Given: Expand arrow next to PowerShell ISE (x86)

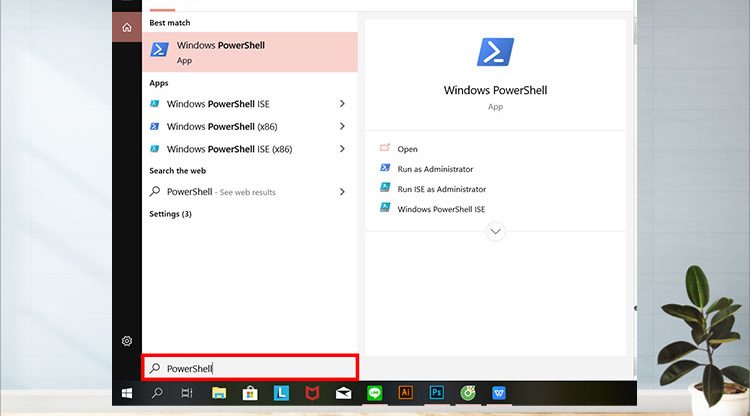Looking at the screenshot, I should (x=342, y=149).
